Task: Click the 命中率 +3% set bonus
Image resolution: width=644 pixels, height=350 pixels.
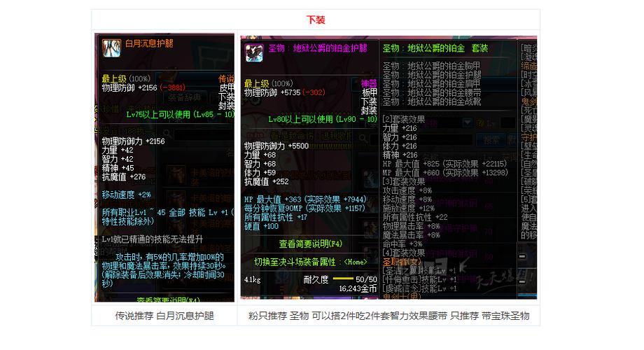Action: [402, 244]
